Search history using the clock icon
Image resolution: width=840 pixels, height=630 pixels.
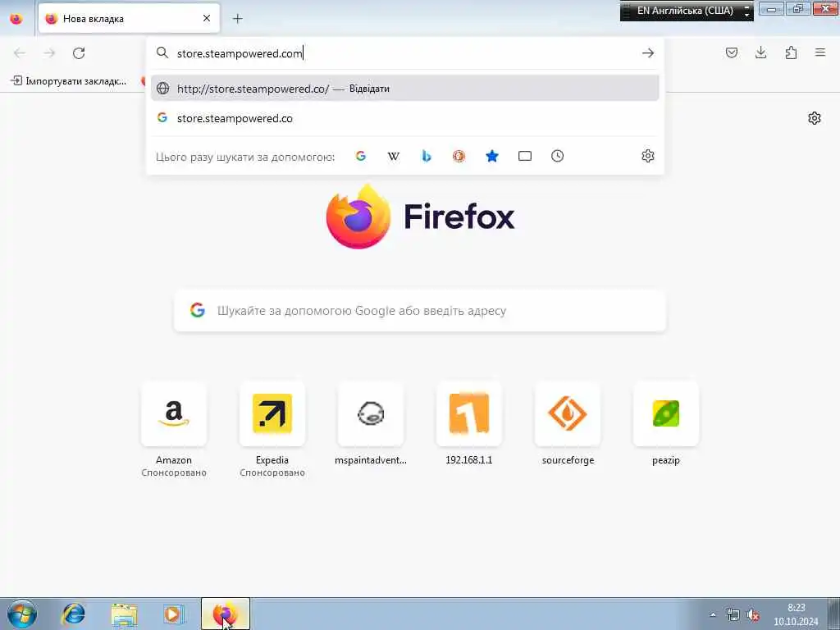[557, 156]
